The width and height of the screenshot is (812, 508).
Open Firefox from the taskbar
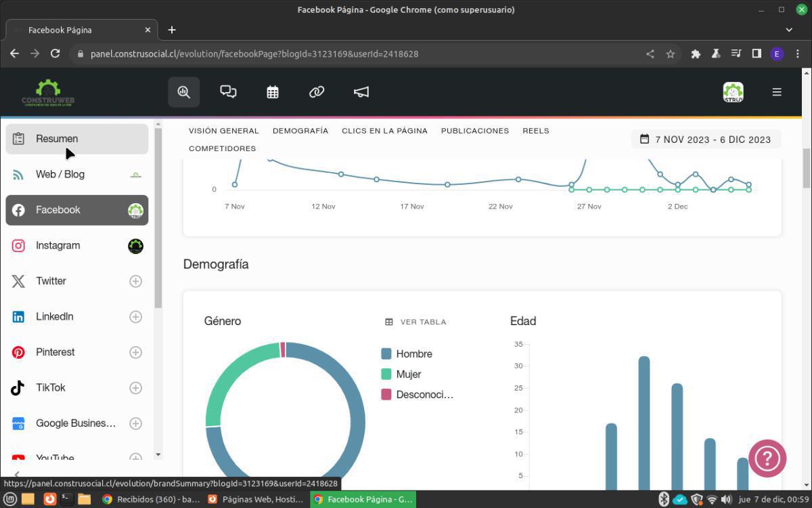point(49,499)
